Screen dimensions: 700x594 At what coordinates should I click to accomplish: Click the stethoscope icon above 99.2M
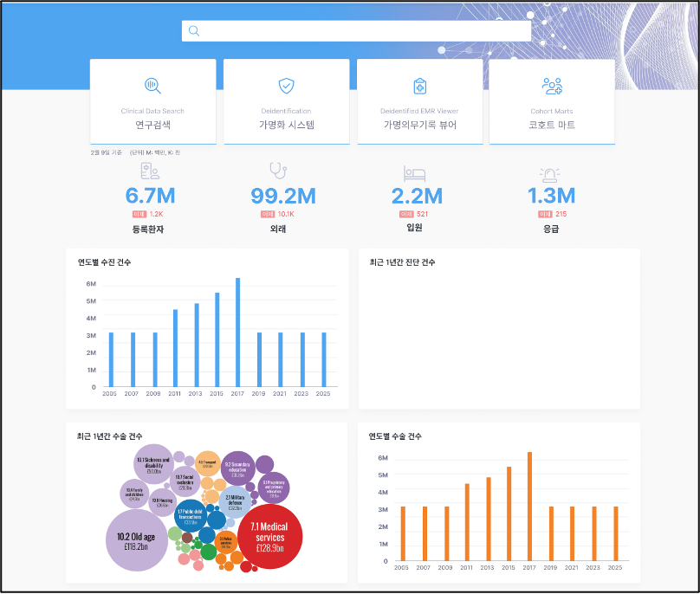(277, 171)
